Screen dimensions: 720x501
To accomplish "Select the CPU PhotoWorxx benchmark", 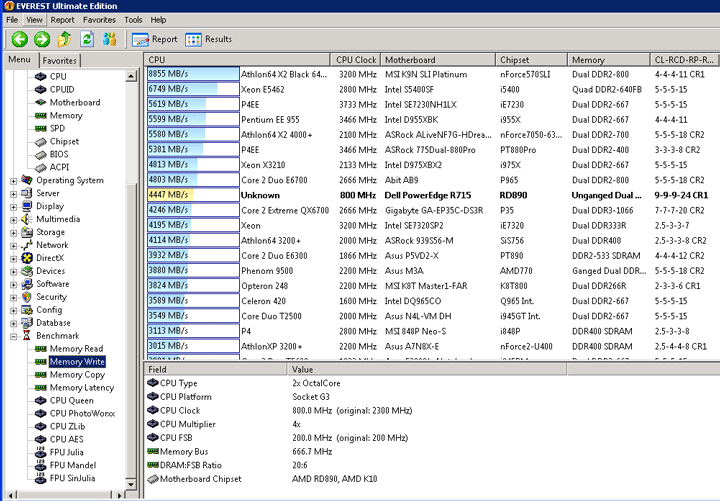I will (83, 413).
